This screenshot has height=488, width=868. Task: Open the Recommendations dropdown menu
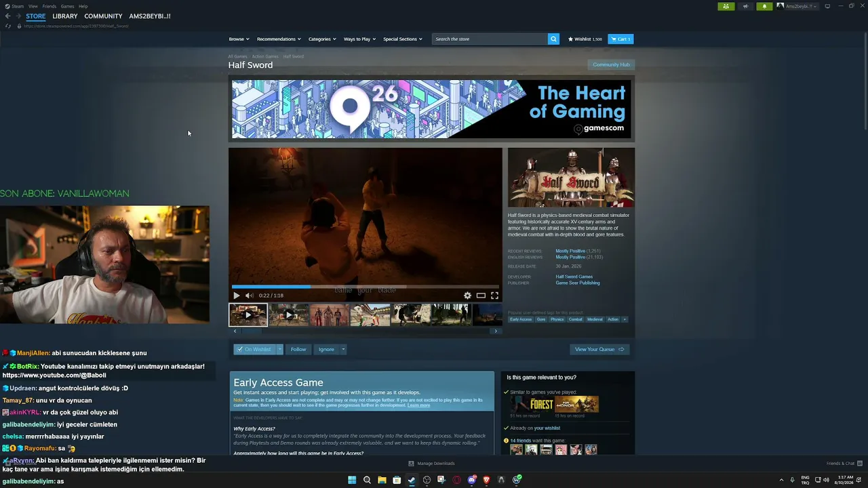coord(279,39)
